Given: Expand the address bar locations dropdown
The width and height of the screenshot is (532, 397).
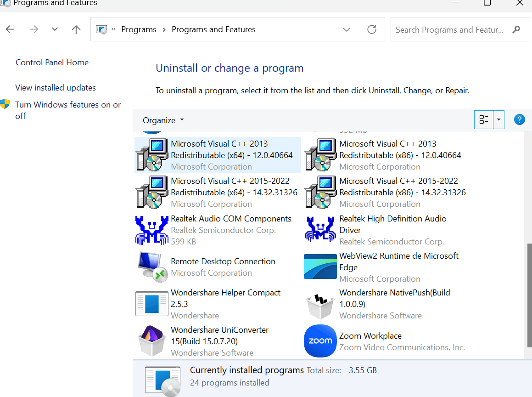Looking at the screenshot, I should (347, 29).
